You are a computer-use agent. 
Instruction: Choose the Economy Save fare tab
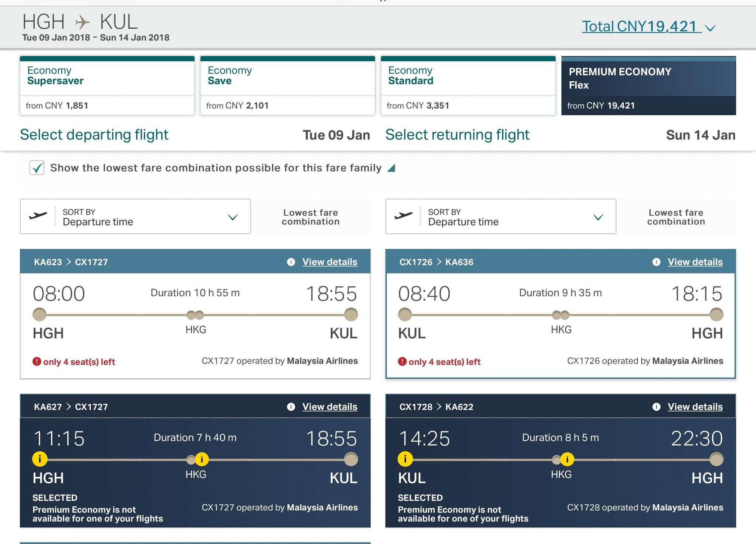tap(287, 86)
